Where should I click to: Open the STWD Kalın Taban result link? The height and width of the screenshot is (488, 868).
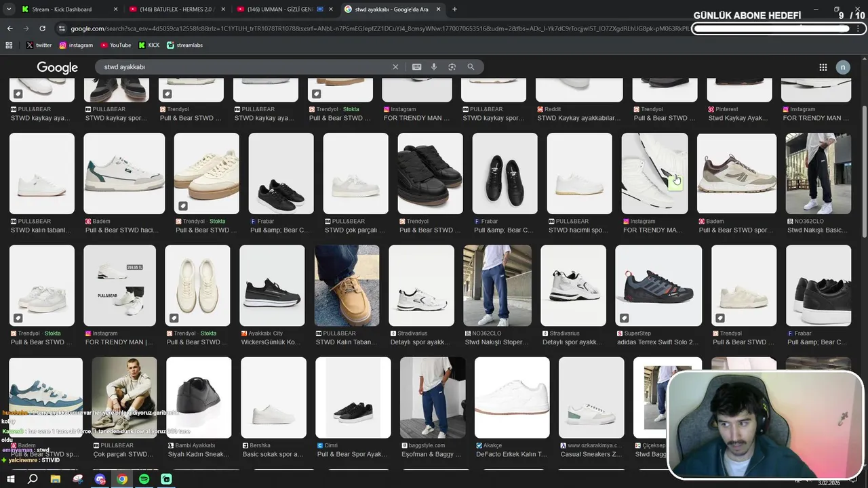347,342
